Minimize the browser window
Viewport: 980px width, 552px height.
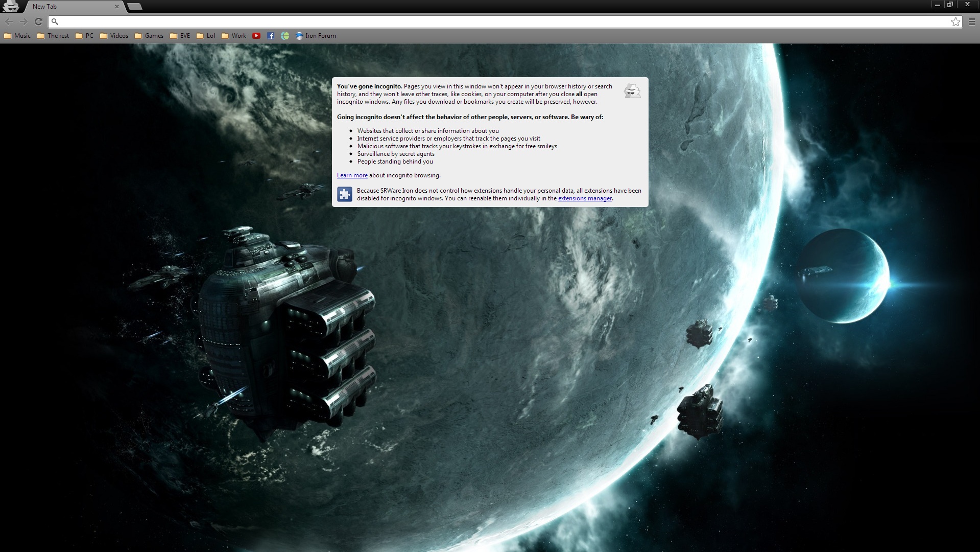click(937, 5)
